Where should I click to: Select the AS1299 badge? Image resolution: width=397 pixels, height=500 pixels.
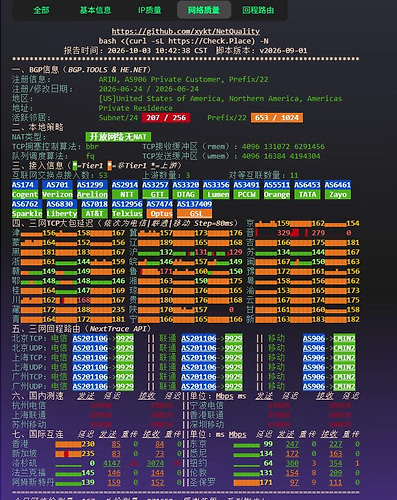tap(92, 185)
